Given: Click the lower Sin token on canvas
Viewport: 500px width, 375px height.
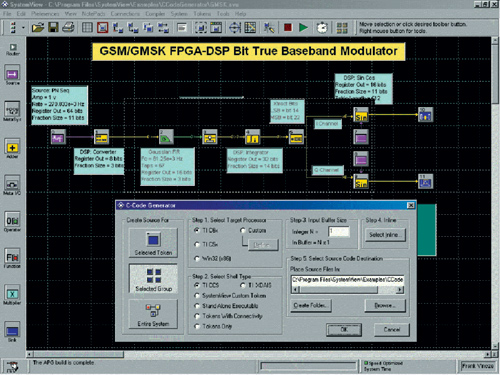Looking at the screenshot, I should (361, 181).
